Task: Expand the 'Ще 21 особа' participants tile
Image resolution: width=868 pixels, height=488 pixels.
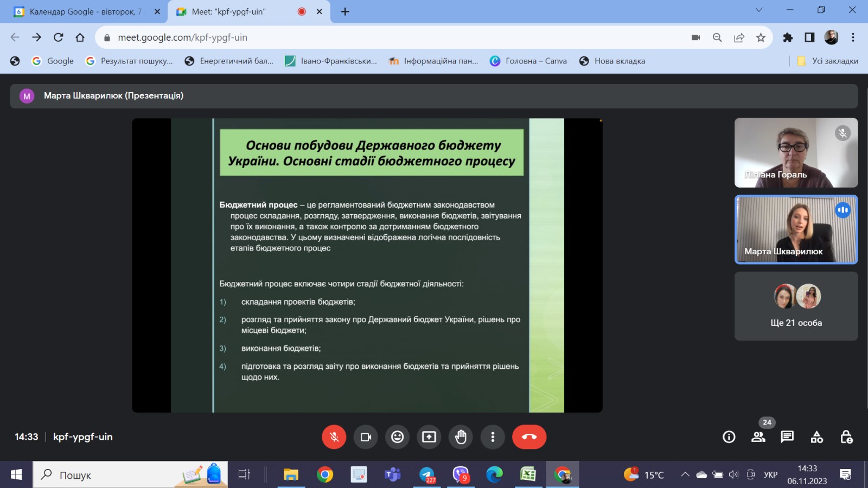Action: coord(795,306)
